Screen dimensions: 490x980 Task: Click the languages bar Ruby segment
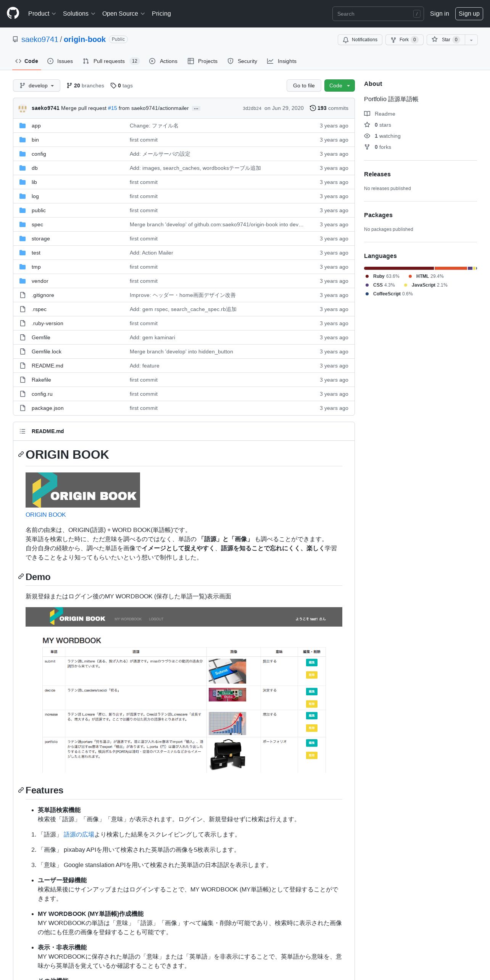(x=399, y=268)
